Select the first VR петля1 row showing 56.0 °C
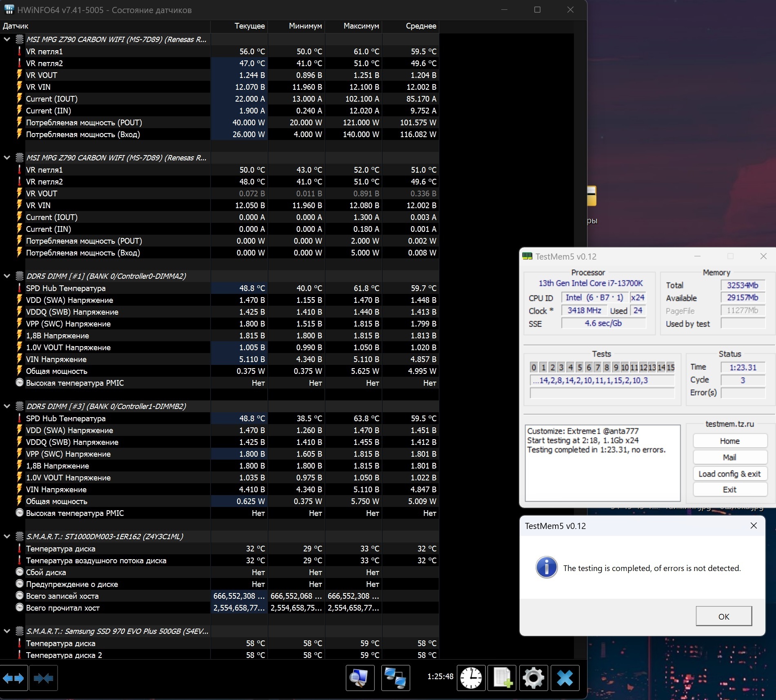Image resolution: width=776 pixels, height=700 pixels. 219,51
